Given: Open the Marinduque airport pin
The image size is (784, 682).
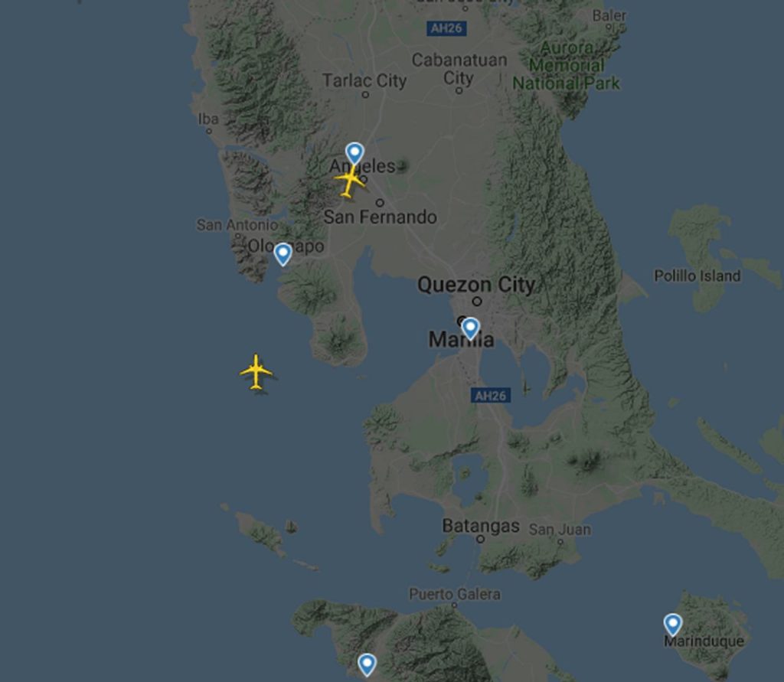Looking at the screenshot, I should pos(672,625).
